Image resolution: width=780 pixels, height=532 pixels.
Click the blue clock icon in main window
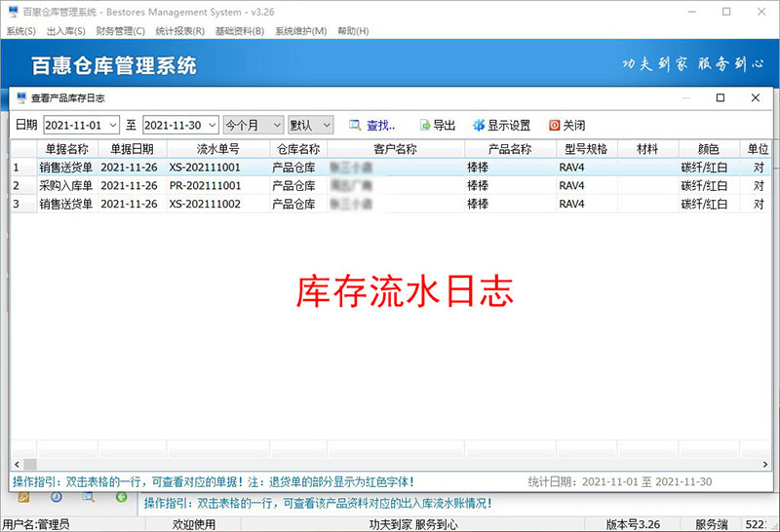pos(57,497)
